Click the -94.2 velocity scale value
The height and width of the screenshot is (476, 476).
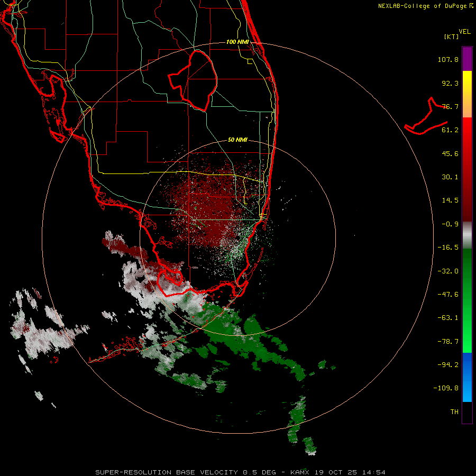click(448, 364)
